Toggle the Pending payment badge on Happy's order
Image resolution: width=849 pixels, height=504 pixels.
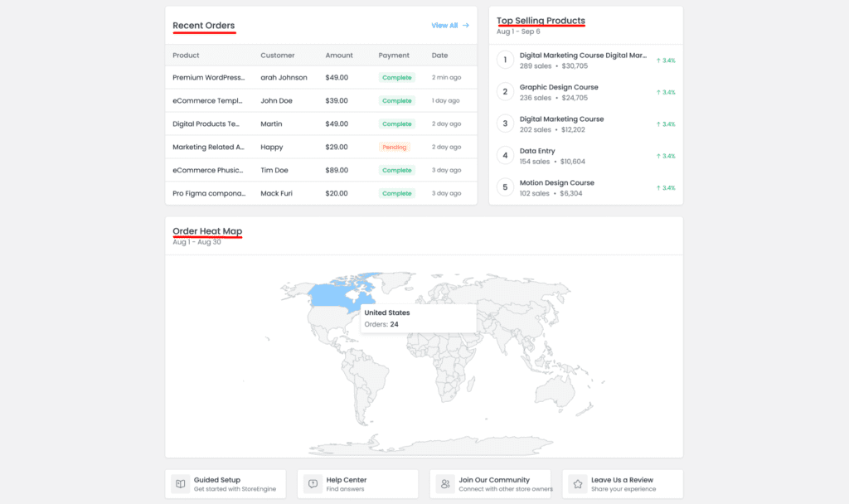(x=396, y=147)
